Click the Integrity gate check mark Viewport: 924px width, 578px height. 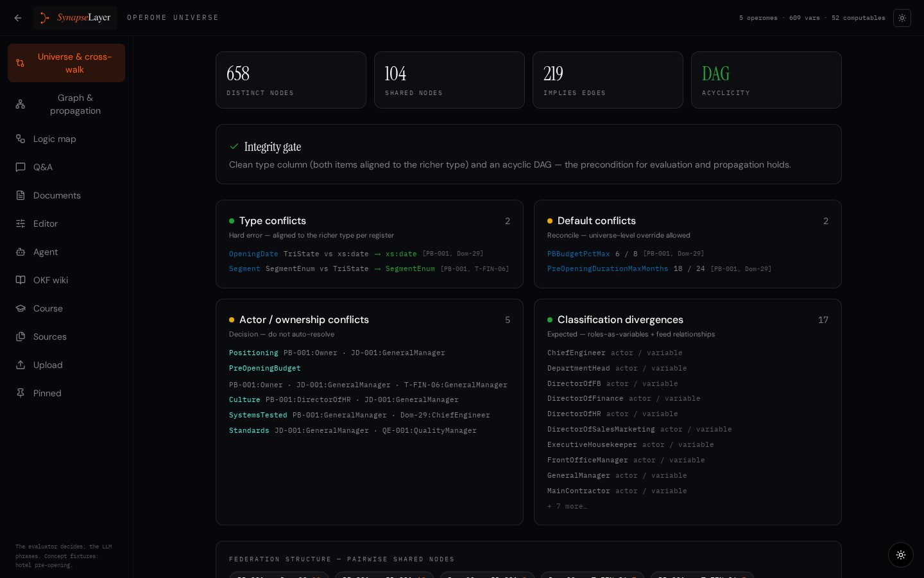click(x=234, y=146)
